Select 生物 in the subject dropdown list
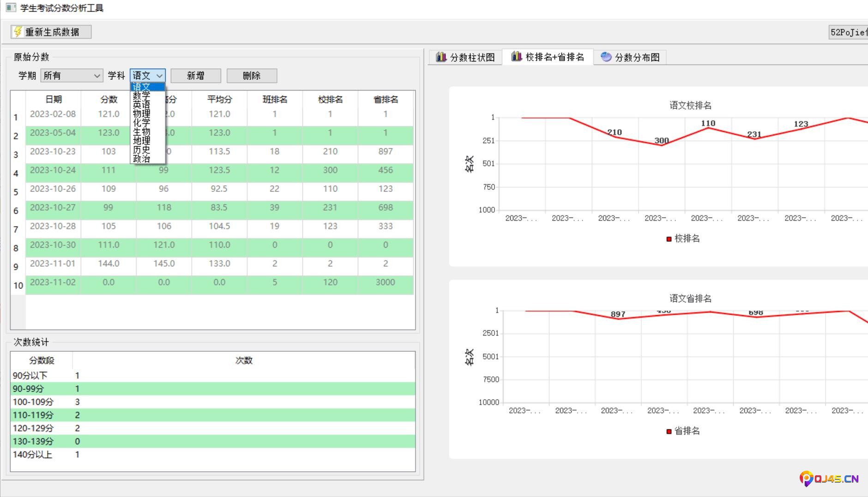 [148, 132]
